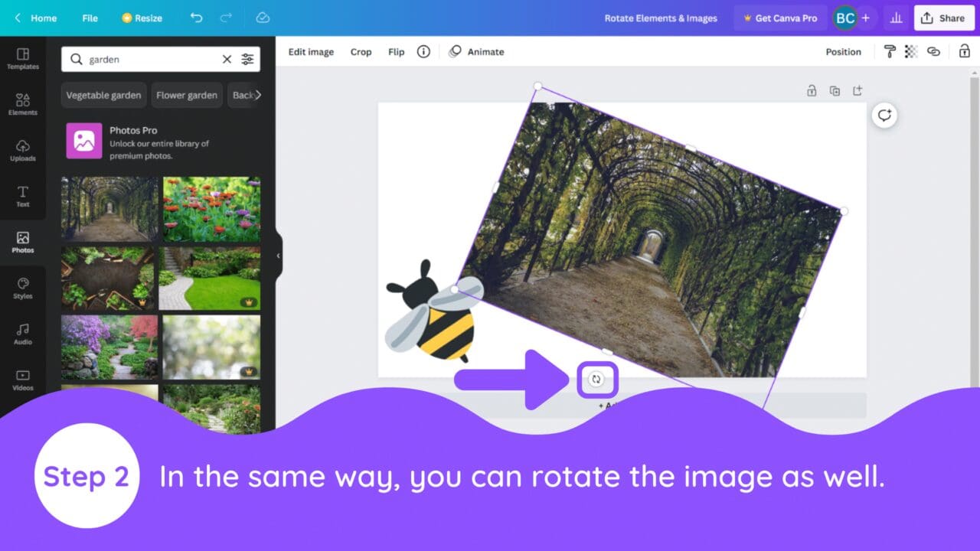Open the File menu
The width and height of the screenshot is (980, 551).
pyautogui.click(x=90, y=18)
